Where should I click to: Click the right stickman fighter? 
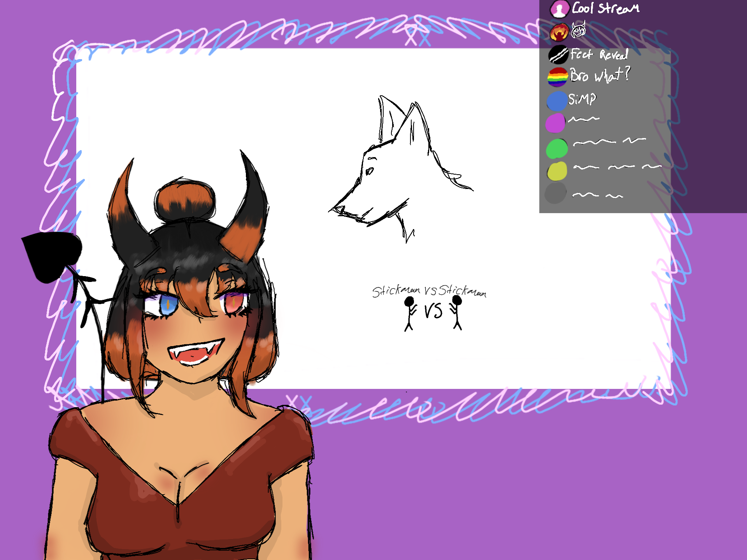pyautogui.click(x=456, y=312)
